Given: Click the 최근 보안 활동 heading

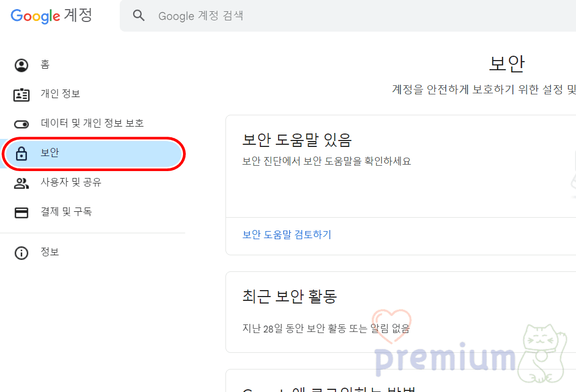Looking at the screenshot, I should coord(289,296).
